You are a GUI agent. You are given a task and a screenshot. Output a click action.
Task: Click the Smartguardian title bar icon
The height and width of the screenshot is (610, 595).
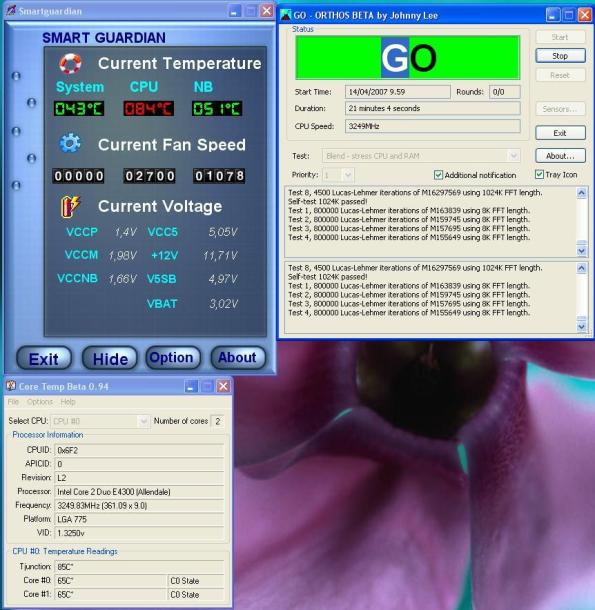[11, 11]
